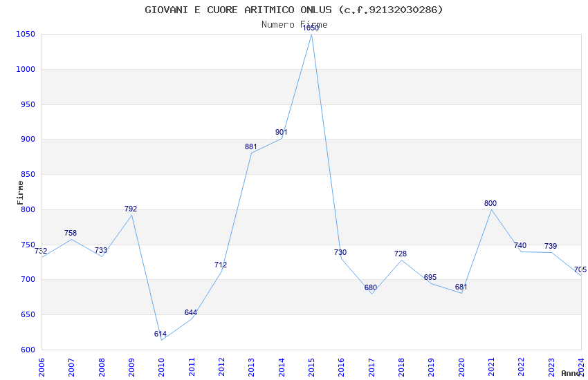
Task: Click data label 901 for 2014
Action: (282, 132)
